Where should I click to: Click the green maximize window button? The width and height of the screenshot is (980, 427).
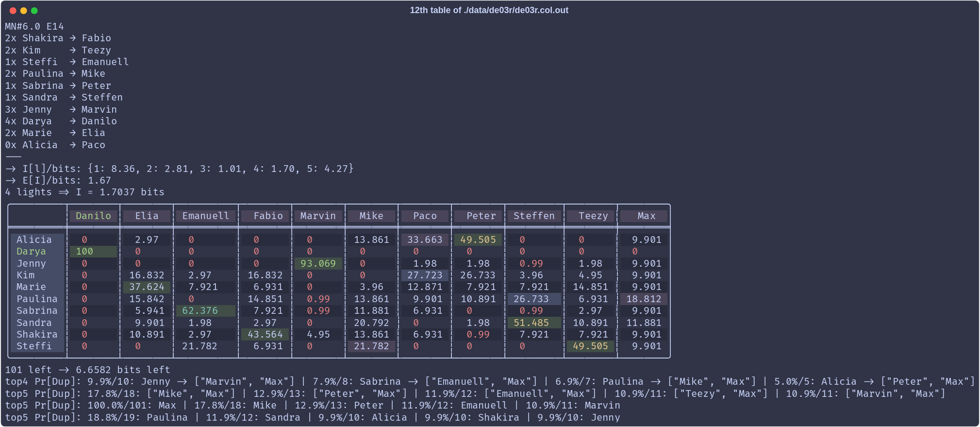pyautogui.click(x=34, y=11)
